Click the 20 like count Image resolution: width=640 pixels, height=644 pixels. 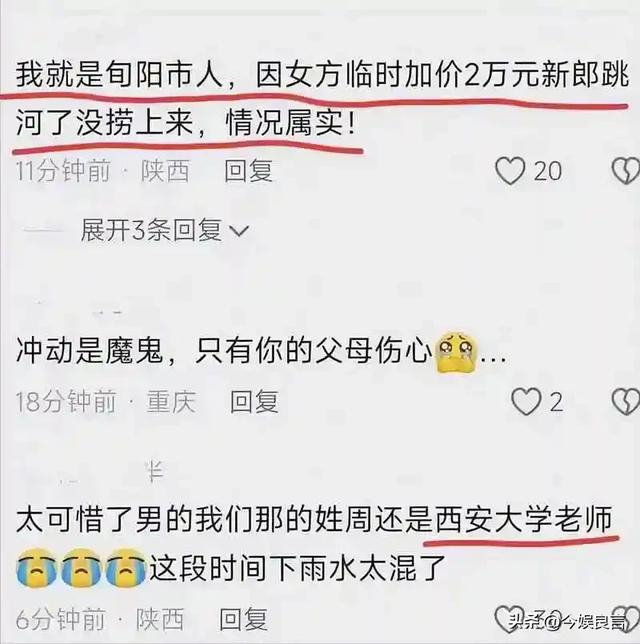coord(548,171)
